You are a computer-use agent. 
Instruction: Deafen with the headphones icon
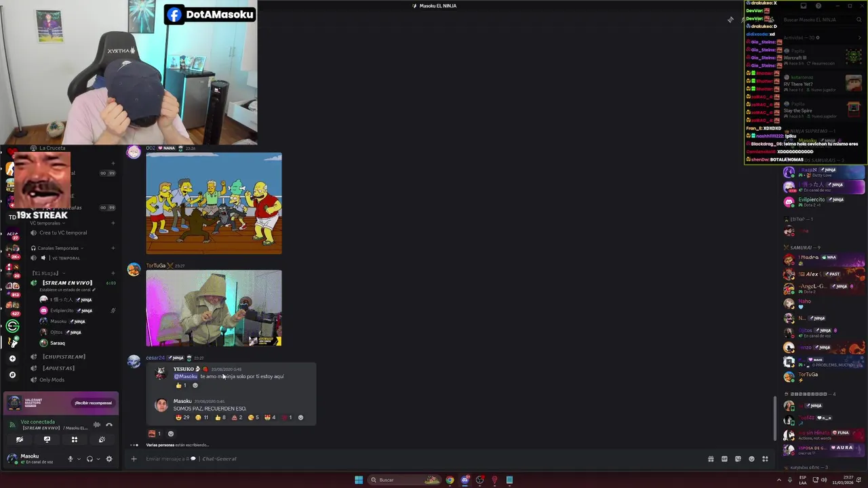[90, 459]
